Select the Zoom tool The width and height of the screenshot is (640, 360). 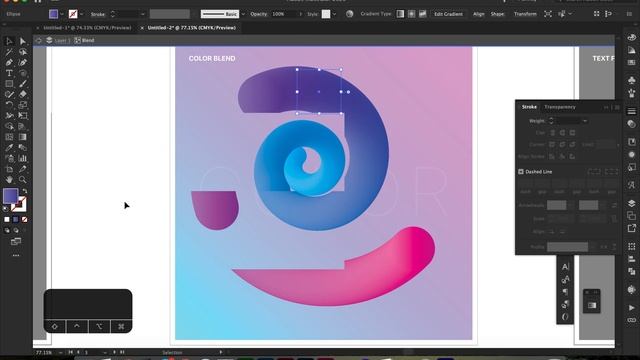(23, 180)
